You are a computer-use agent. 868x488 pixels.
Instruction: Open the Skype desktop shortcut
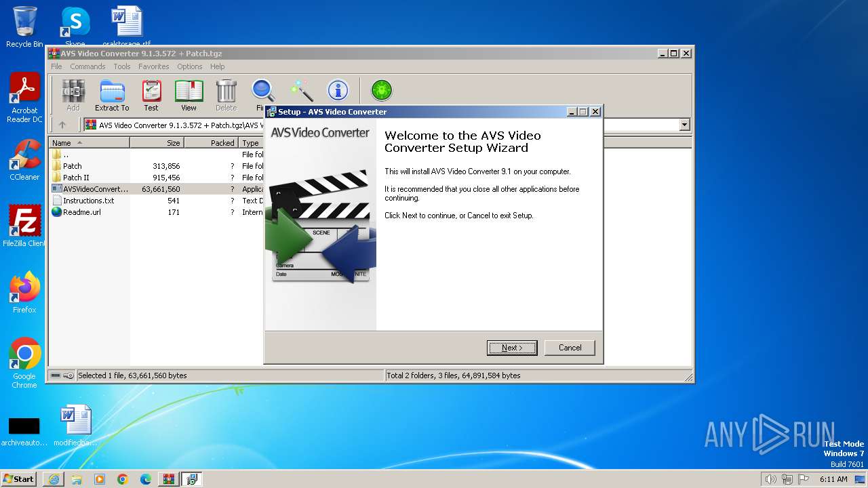pos(75,27)
